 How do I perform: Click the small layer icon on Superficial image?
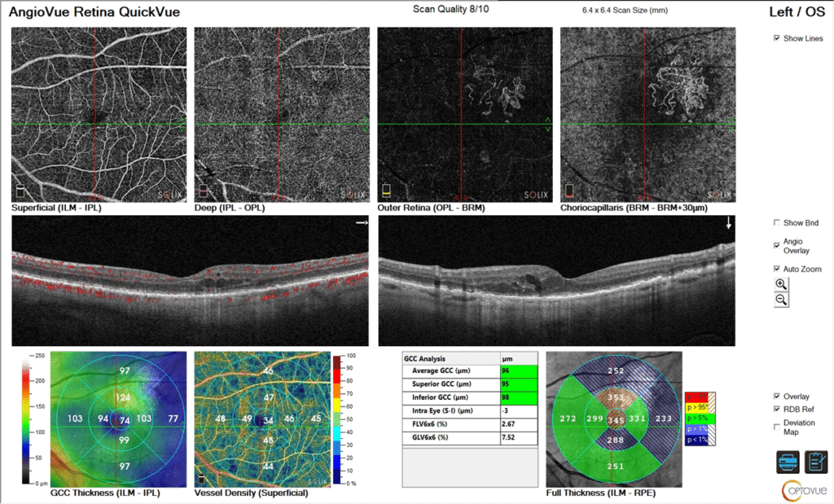(x=20, y=191)
